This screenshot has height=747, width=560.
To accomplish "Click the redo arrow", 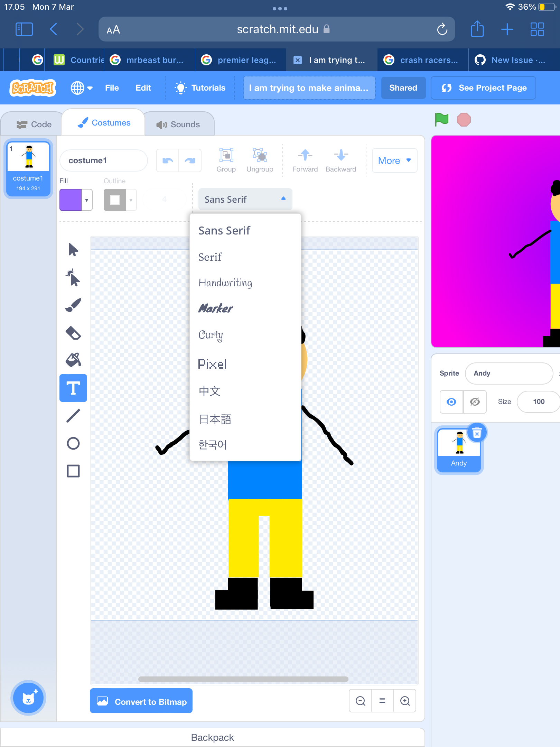I will click(x=190, y=160).
